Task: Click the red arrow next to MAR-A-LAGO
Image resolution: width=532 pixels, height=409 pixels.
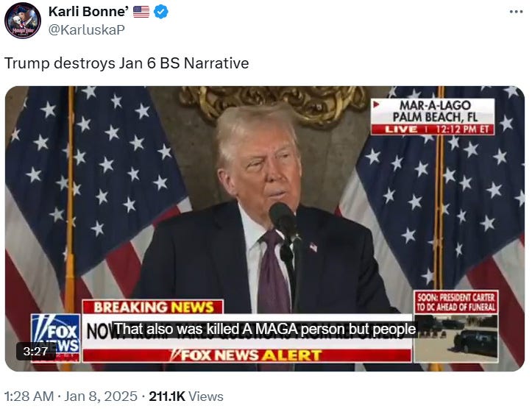Action: coord(376,104)
